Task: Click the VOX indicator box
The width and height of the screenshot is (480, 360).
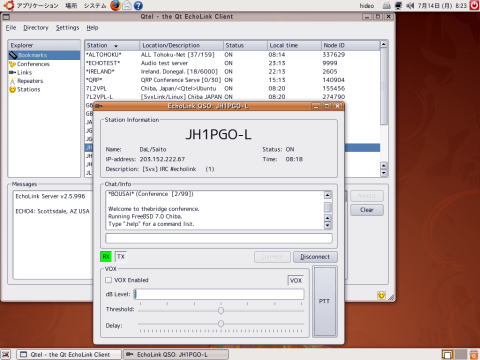Action: [296, 280]
